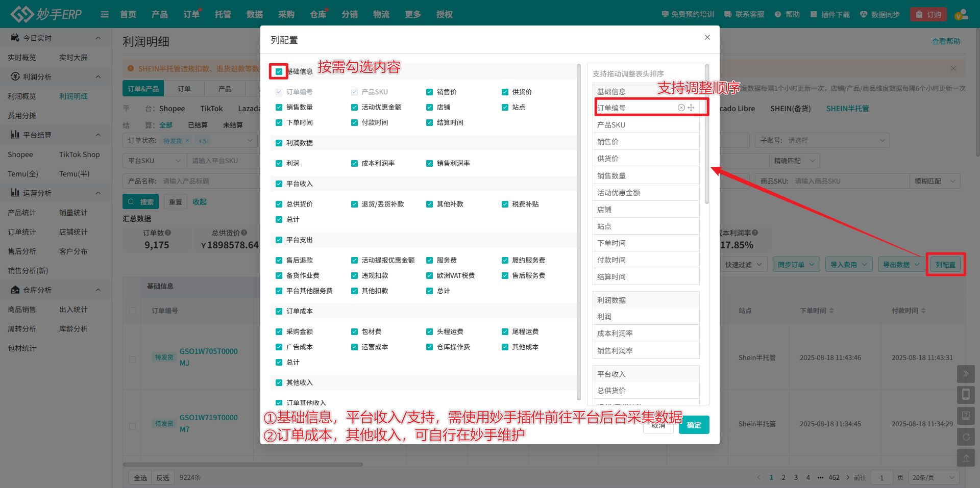Remove 订单编号 using its circle-x icon

681,108
